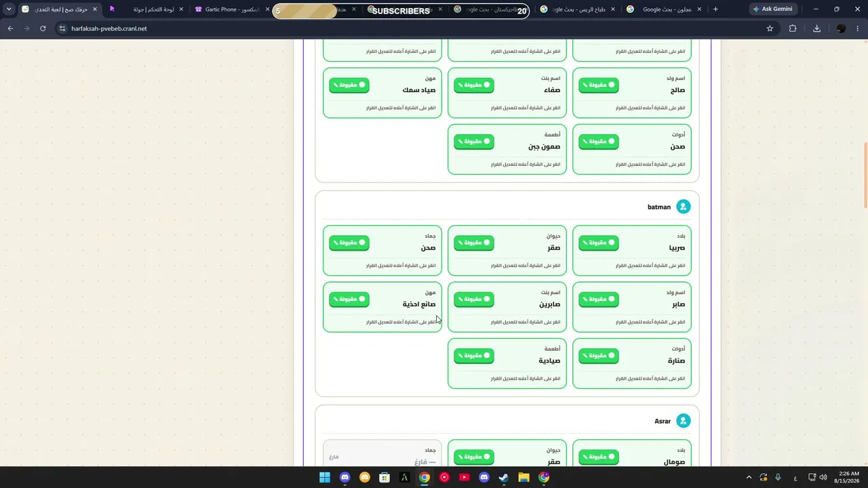Toggle the مقبولة badge for صفاء
Screen dimensions: 868x488
click(x=473, y=85)
